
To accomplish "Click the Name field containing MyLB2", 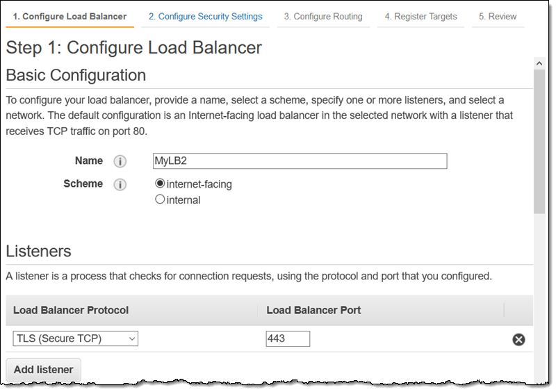I will click(x=300, y=161).
